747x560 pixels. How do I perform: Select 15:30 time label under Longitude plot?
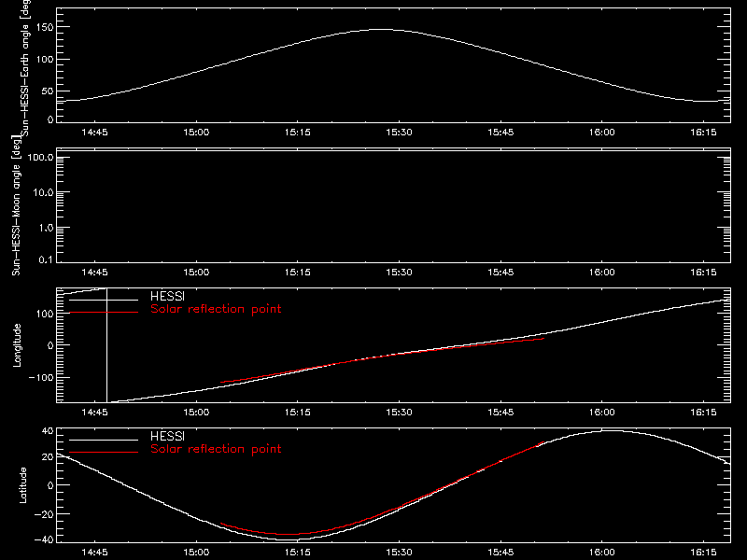pos(399,413)
